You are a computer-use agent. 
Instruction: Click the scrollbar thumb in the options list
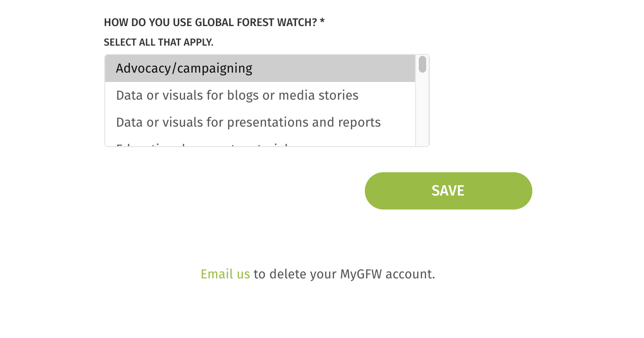(422, 65)
